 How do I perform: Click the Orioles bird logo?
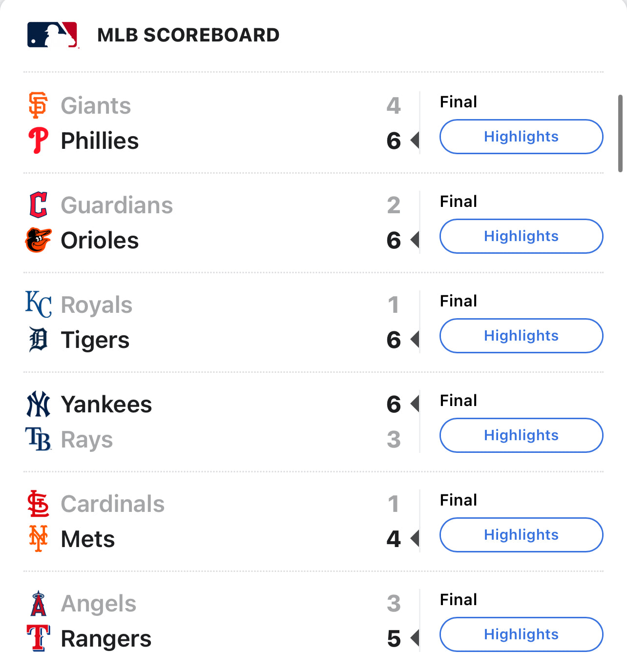pos(38,240)
